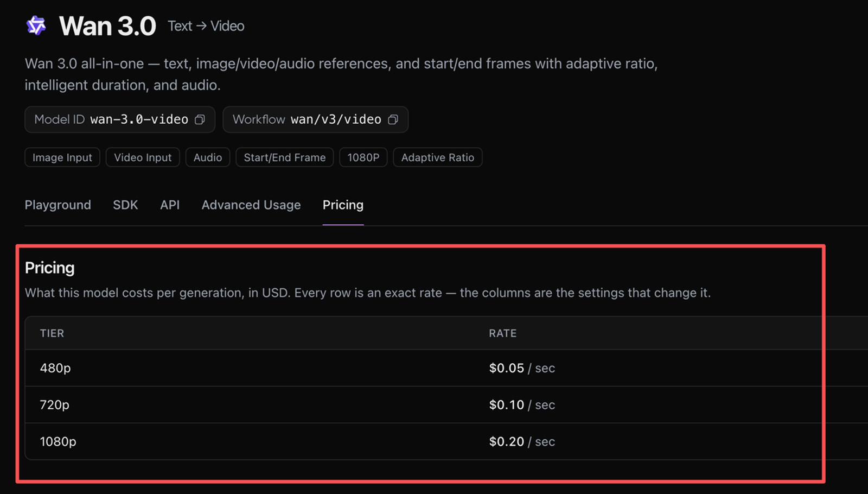The height and width of the screenshot is (494, 868).
Task: Click the $0.20 / sec rate
Action: pos(522,442)
